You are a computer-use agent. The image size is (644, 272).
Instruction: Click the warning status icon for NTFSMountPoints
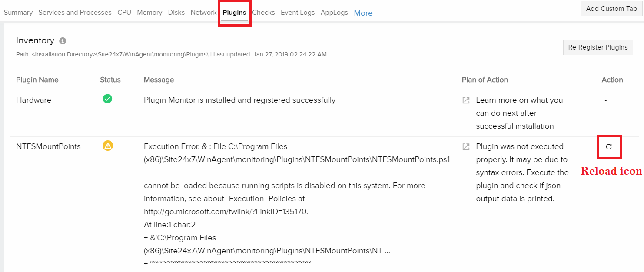[x=107, y=146]
